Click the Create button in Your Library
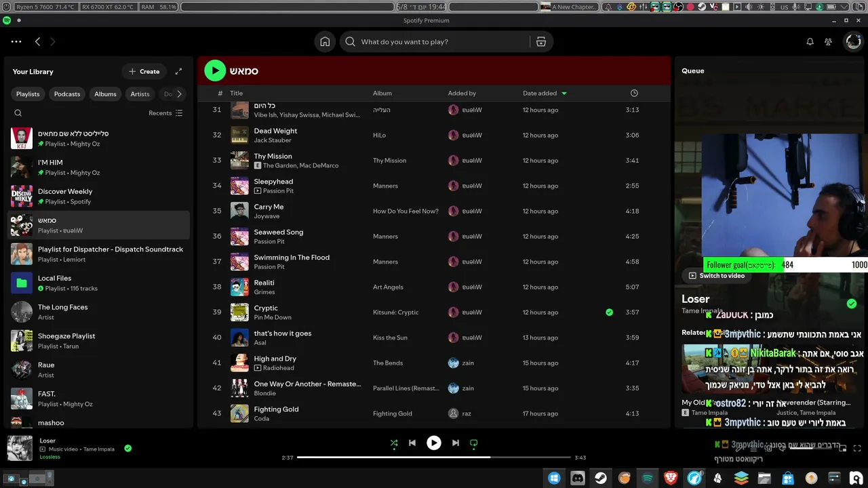868x488 pixels. 144,71
